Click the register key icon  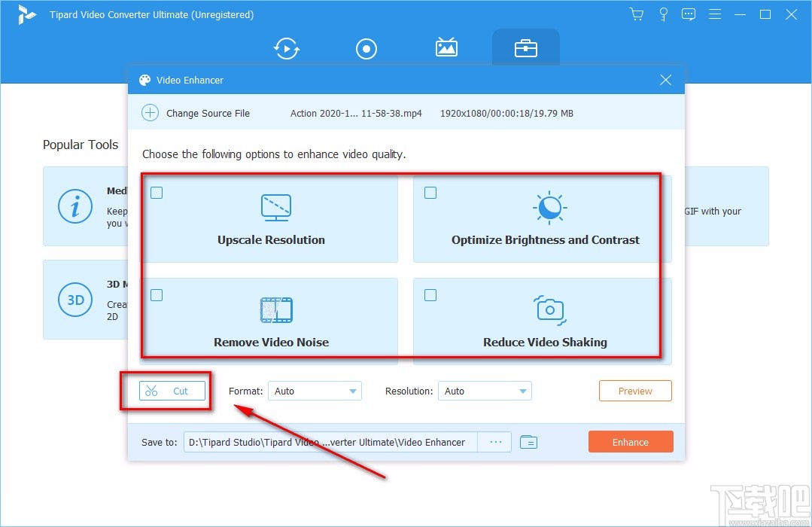[x=663, y=14]
